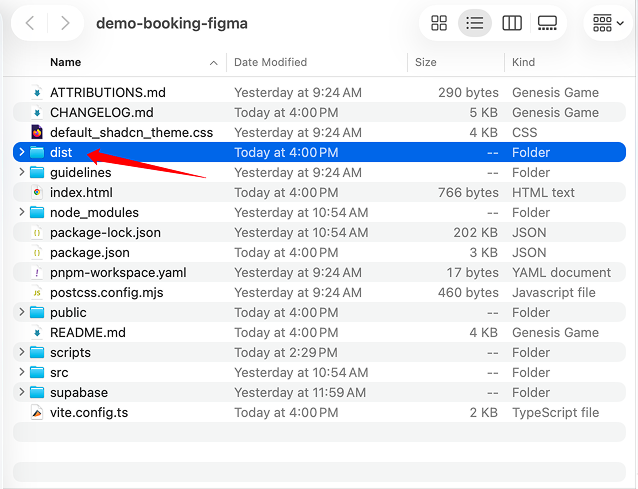Expand the public folder
Image resolution: width=638 pixels, height=489 pixels.
click(x=22, y=312)
